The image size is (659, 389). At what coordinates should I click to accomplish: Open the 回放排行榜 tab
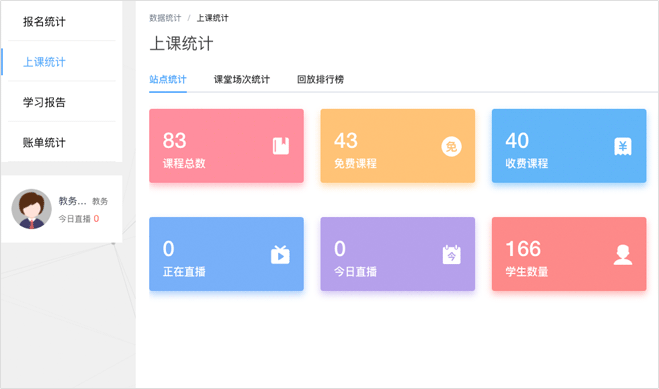coord(320,79)
